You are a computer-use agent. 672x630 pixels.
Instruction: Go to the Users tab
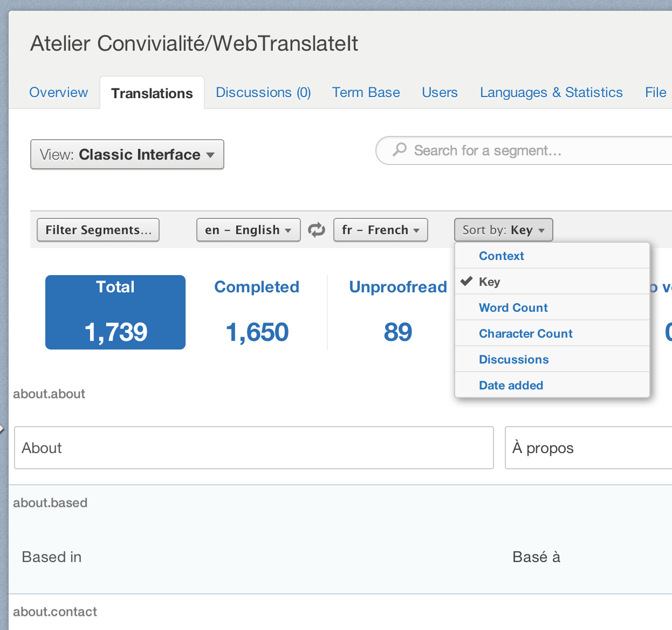click(440, 92)
